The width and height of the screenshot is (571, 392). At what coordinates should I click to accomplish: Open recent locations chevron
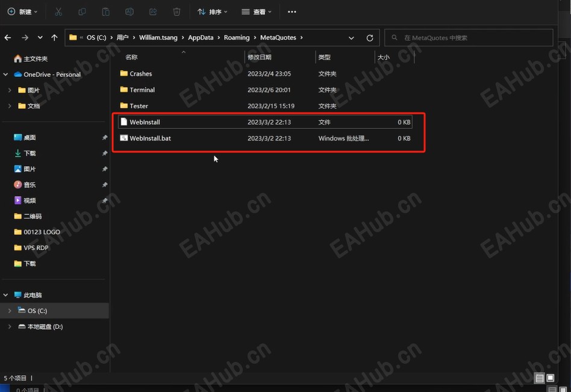click(x=40, y=37)
